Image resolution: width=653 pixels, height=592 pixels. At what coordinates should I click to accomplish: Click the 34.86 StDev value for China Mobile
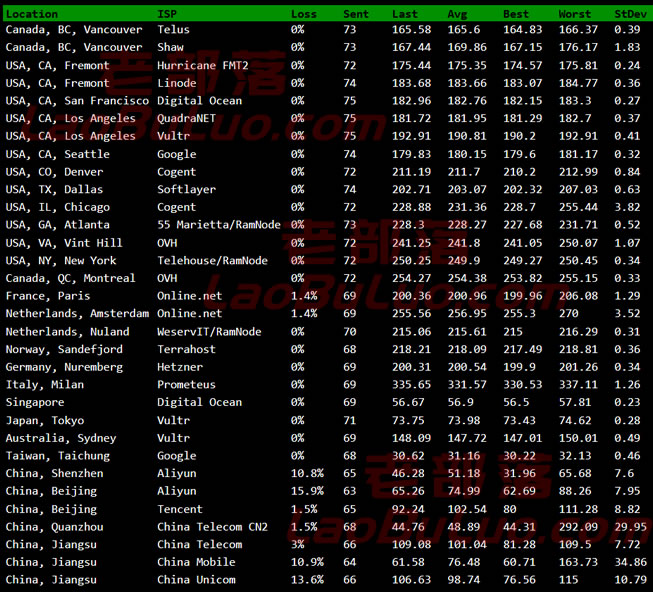click(x=630, y=562)
